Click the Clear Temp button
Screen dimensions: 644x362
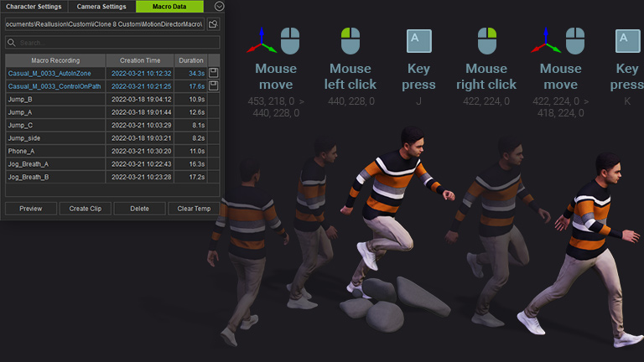pyautogui.click(x=193, y=209)
